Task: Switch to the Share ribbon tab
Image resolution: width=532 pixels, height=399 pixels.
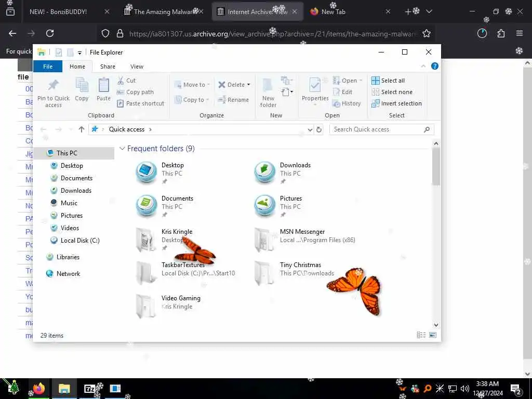Action: point(108,66)
